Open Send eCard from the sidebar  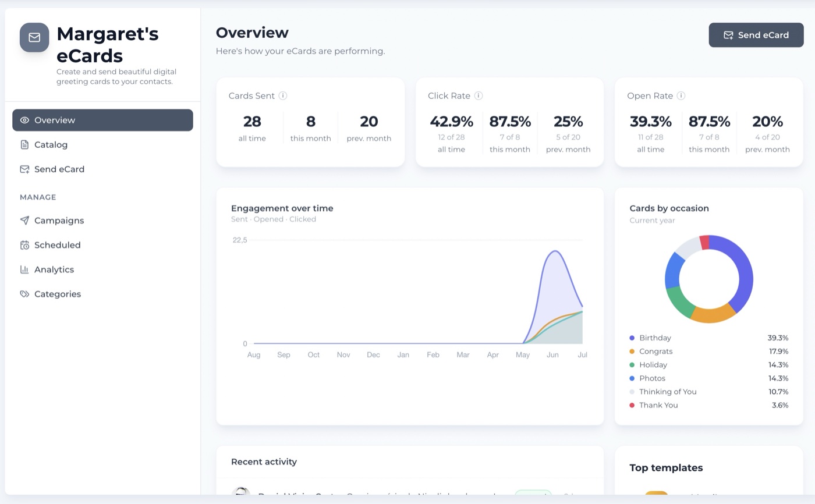(102, 169)
